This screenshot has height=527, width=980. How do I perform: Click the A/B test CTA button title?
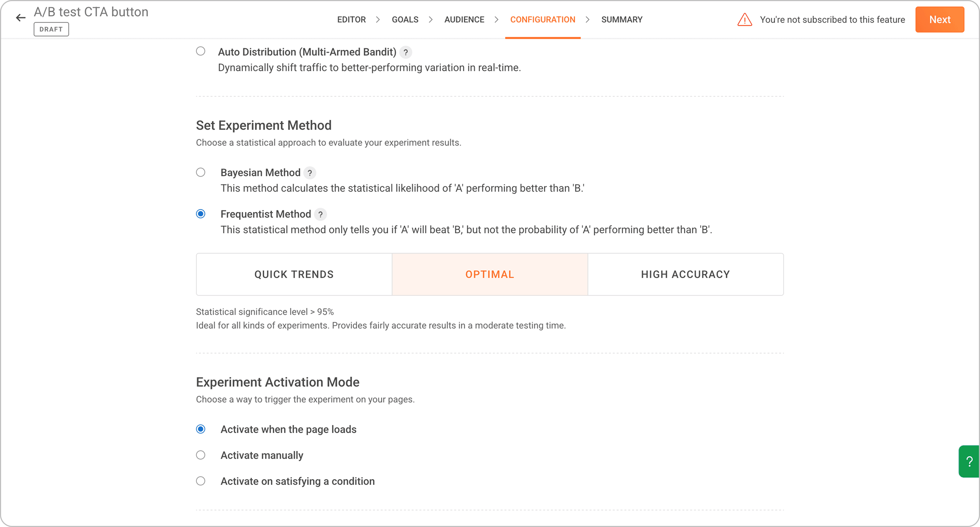pos(91,12)
